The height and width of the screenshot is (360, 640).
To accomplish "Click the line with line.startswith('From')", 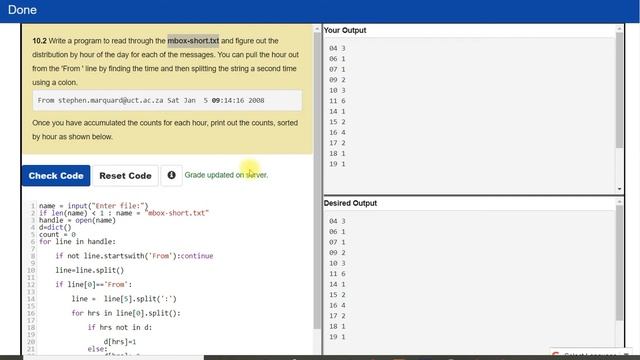I will 134,256.
